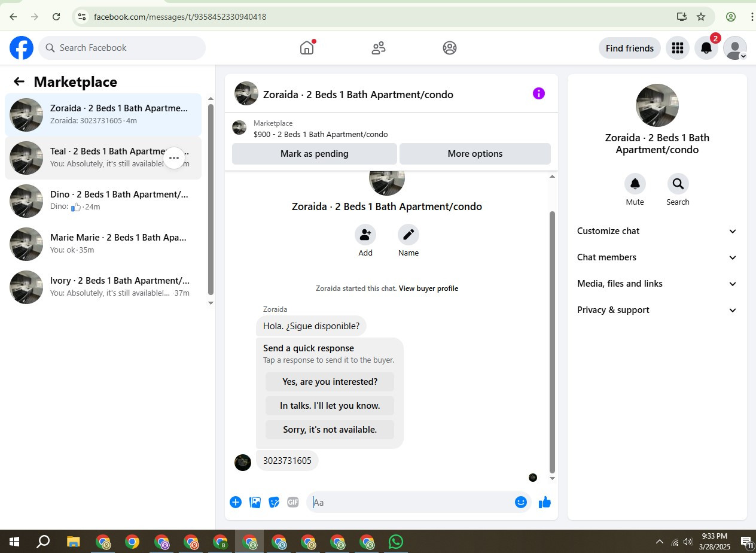756x553 pixels.
Task: Open the listing avatar in chat header
Action: tap(246, 94)
